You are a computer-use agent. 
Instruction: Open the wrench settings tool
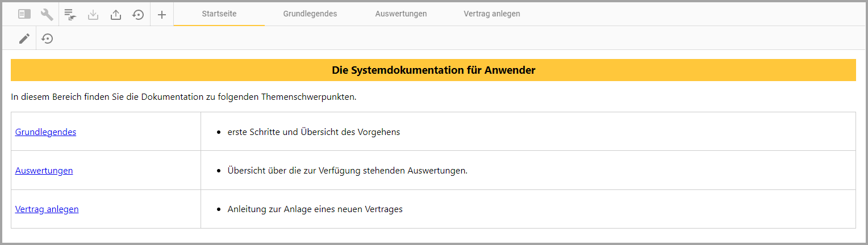pyautogui.click(x=47, y=14)
